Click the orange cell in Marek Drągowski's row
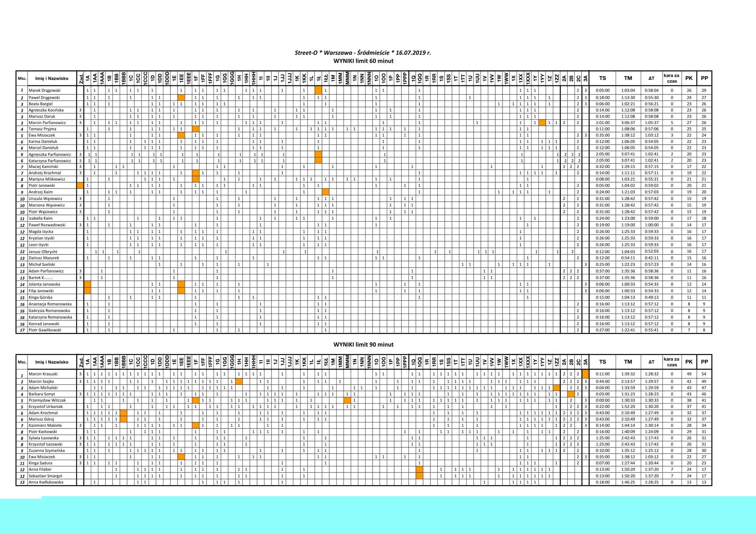This screenshot has width=756, height=534. [318, 90]
